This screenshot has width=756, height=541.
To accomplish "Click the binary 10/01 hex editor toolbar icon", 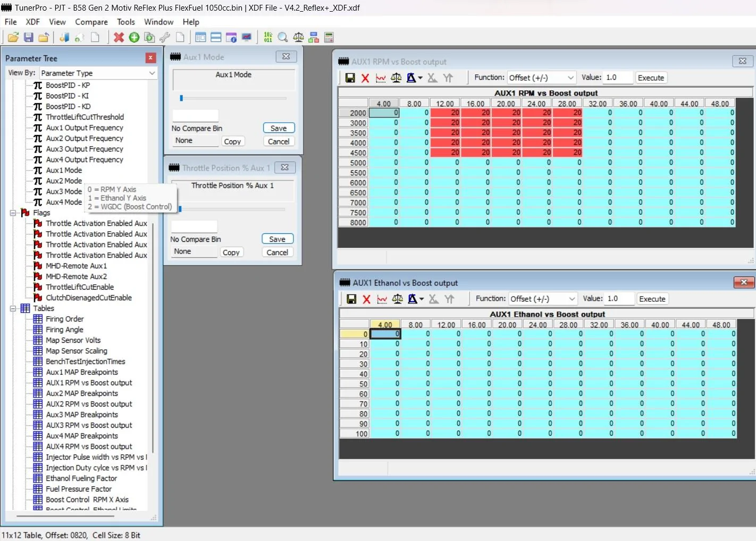I will [268, 37].
